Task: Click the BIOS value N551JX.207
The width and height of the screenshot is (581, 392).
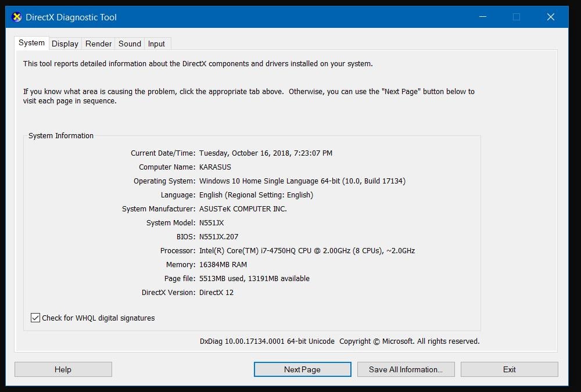Action: (218, 237)
